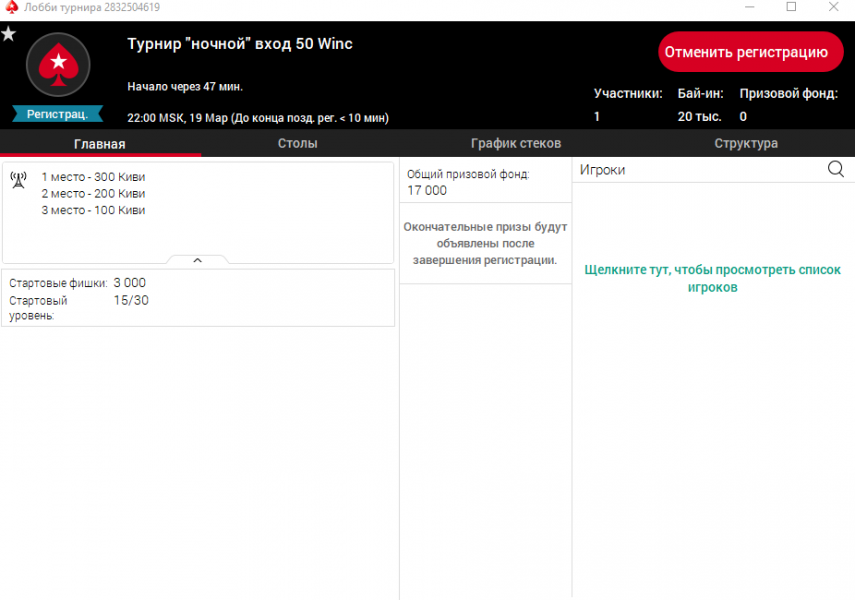Click the favorite star icon
855x600 pixels.
click(8, 34)
